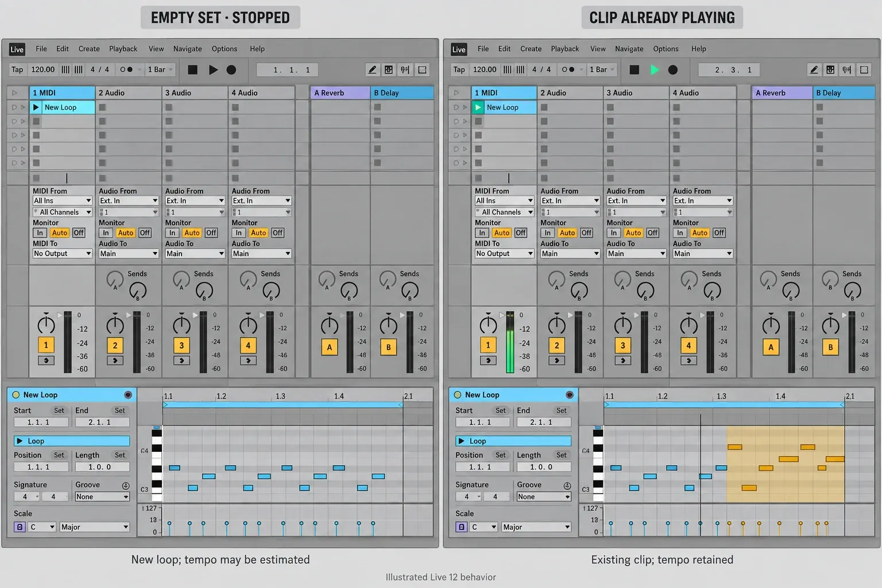Screen dimensions: 882x588
Task: Open 2 Audio's Ext. In dropdown, left window
Action: point(129,200)
